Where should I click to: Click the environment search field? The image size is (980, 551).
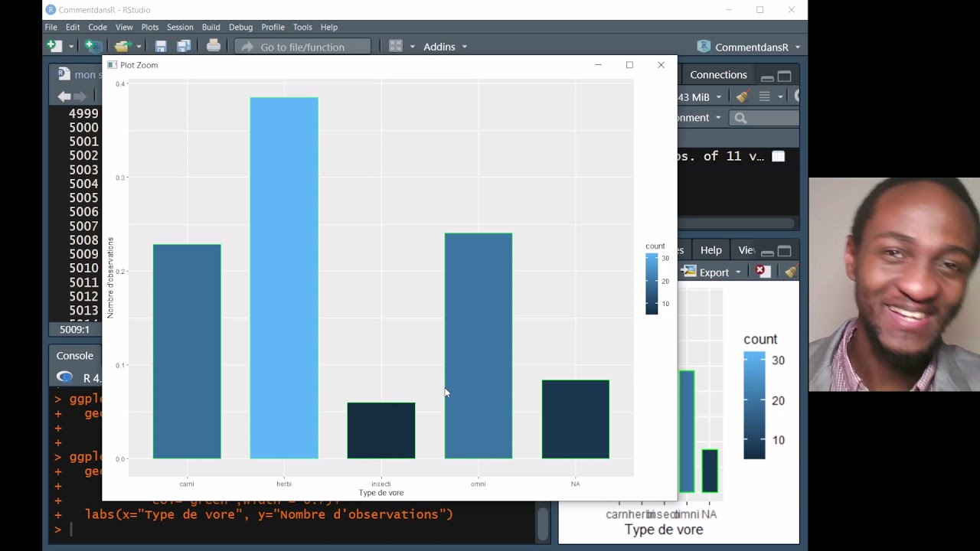pyautogui.click(x=764, y=118)
